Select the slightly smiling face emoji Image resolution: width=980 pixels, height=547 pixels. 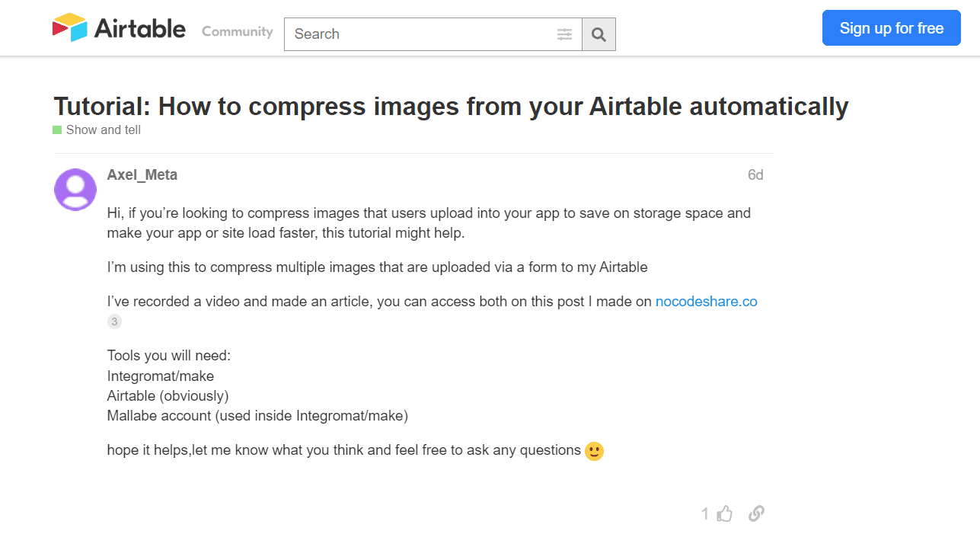595,452
